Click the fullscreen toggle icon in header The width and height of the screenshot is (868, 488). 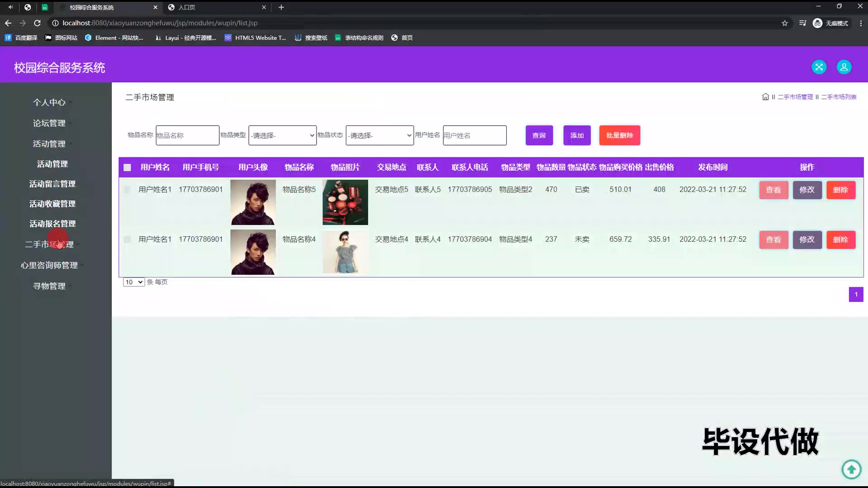[819, 67]
